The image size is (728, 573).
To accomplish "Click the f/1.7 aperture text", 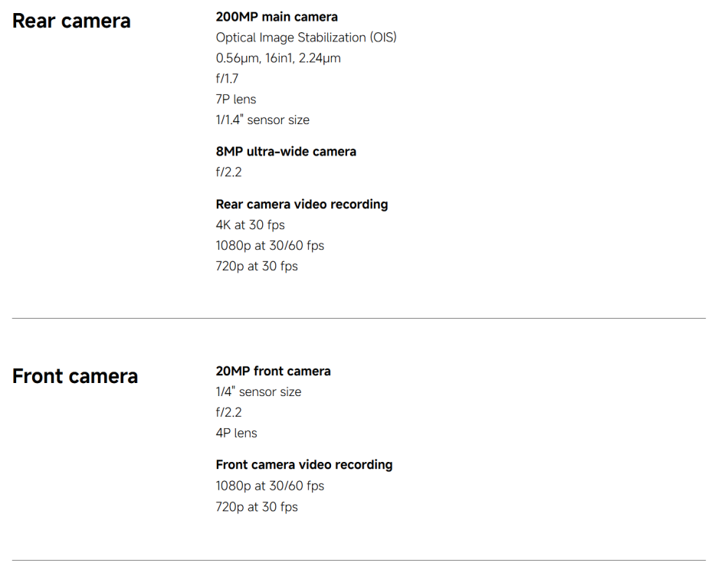I will coord(227,79).
